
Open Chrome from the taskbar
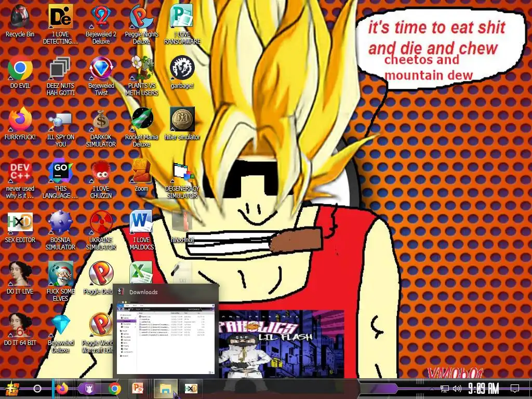tap(115, 389)
